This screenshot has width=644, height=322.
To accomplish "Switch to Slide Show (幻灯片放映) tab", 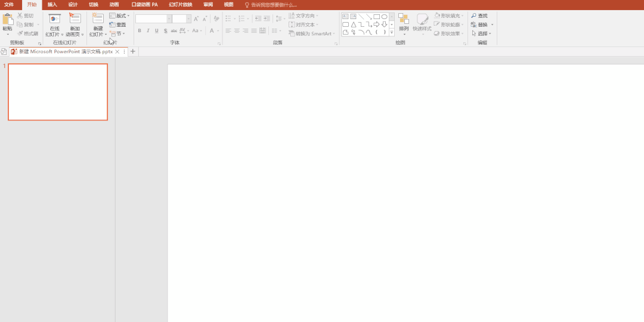I will (x=180, y=5).
